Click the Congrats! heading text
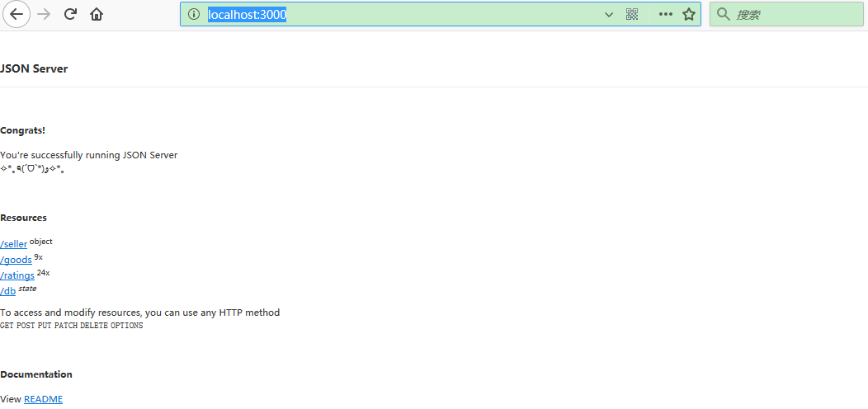Screen dimensions: 868x409 coord(23,130)
